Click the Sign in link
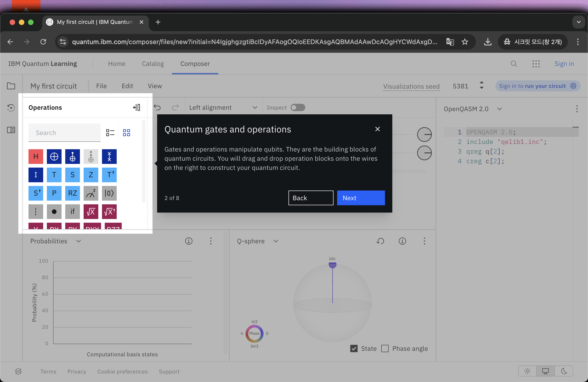Image resolution: width=588 pixels, height=382 pixels. (564, 64)
